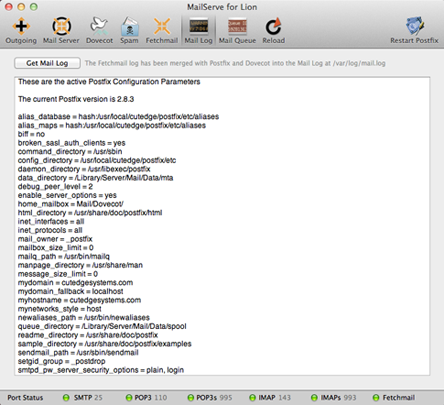Click the mail_owner line
The image size is (444, 405).
(55, 239)
